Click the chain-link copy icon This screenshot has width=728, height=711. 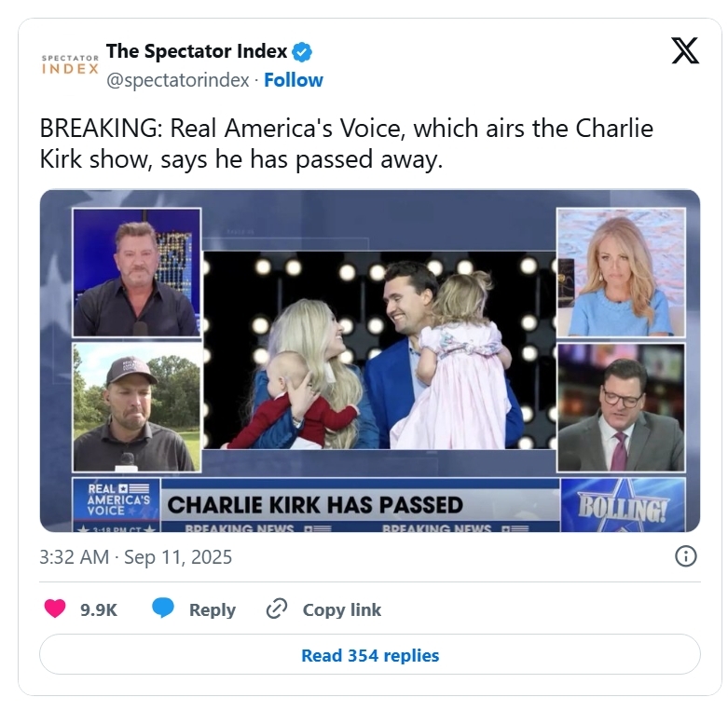coord(277,608)
